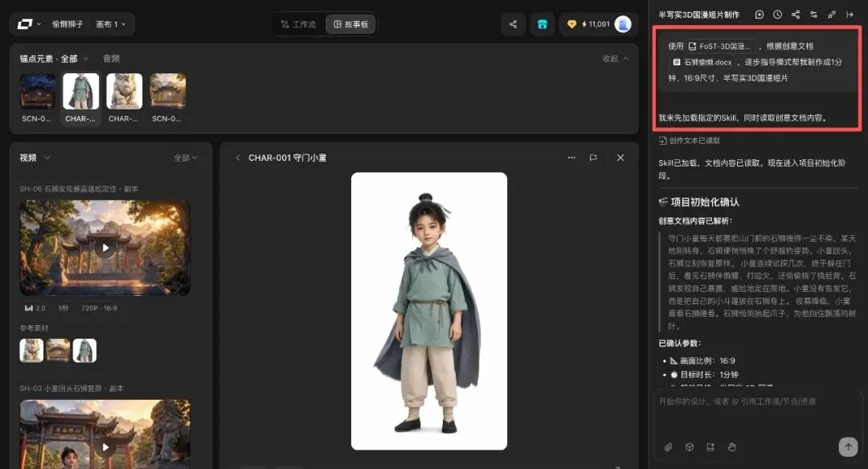Click the 项目初始化确认 heading
This screenshot has width=868, height=469.
[698, 203]
